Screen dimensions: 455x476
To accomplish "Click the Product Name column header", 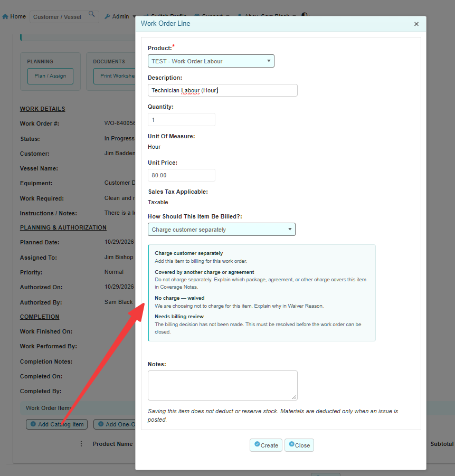I will (x=112, y=444).
